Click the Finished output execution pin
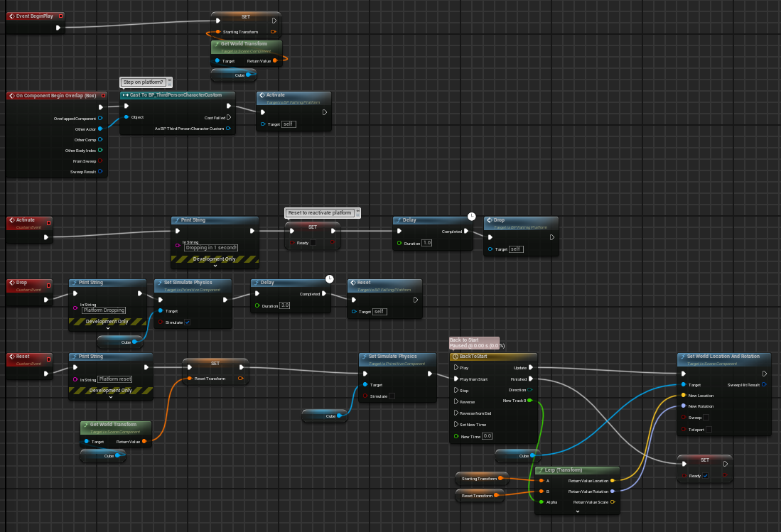This screenshot has width=781, height=532. coord(530,379)
